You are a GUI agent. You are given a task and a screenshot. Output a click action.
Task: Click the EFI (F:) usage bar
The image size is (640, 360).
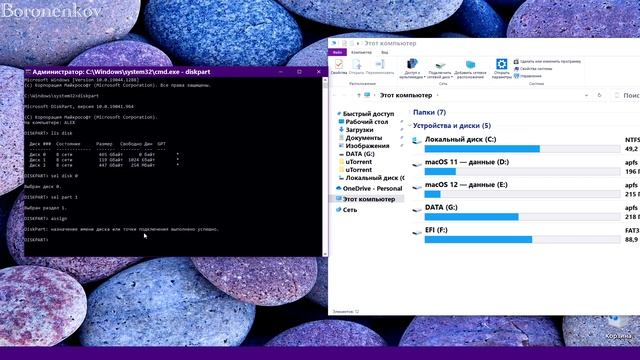pos(522,240)
